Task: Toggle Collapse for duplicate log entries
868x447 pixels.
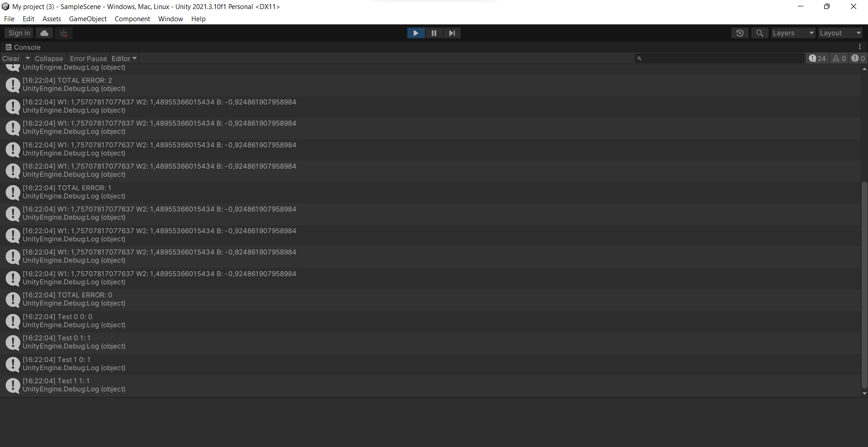Action: coord(48,58)
